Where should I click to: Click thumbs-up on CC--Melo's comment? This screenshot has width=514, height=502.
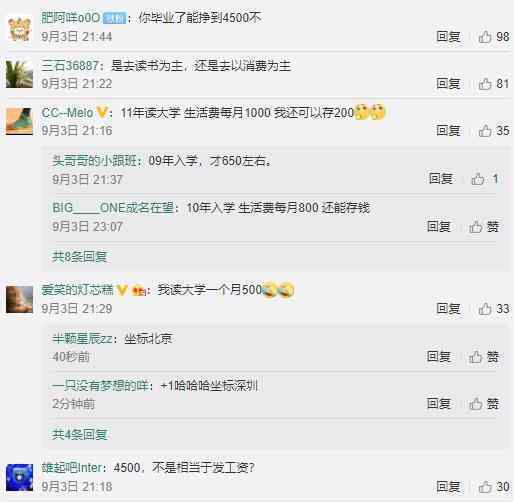494,131
